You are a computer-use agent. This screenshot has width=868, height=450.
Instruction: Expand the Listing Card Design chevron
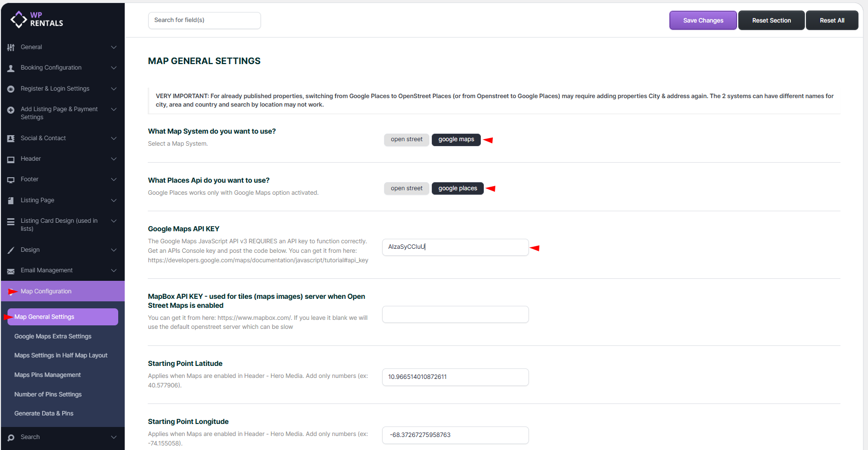pos(114,221)
